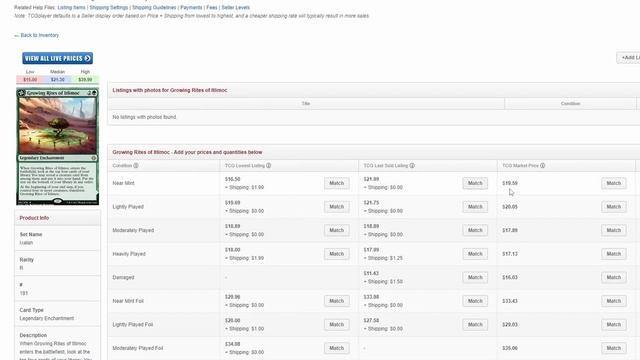Match Moderately Played market price
Screen dimensions: 640x360
[x=613, y=230]
